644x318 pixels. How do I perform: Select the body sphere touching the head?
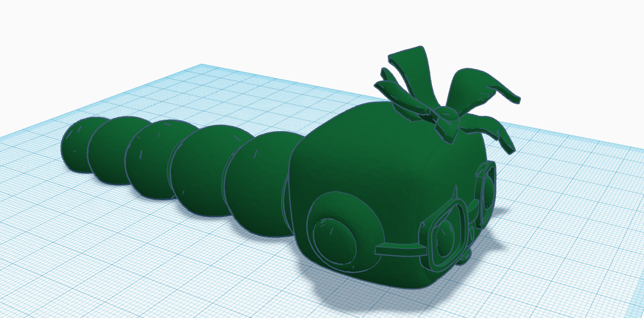point(260,184)
